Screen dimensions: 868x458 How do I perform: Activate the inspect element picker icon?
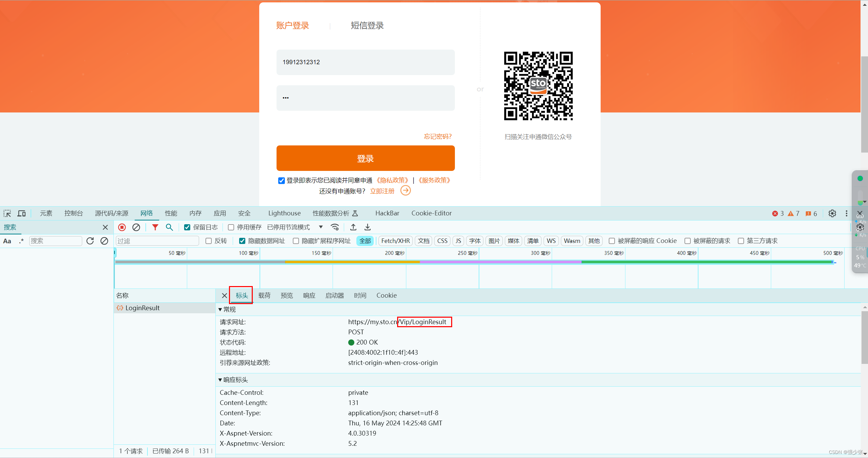pos(7,213)
